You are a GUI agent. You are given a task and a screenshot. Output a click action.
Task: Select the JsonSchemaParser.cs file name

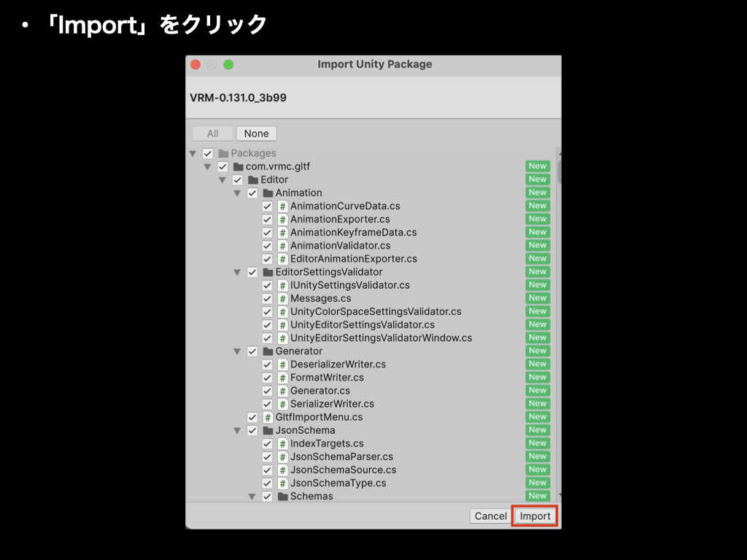[341, 456]
